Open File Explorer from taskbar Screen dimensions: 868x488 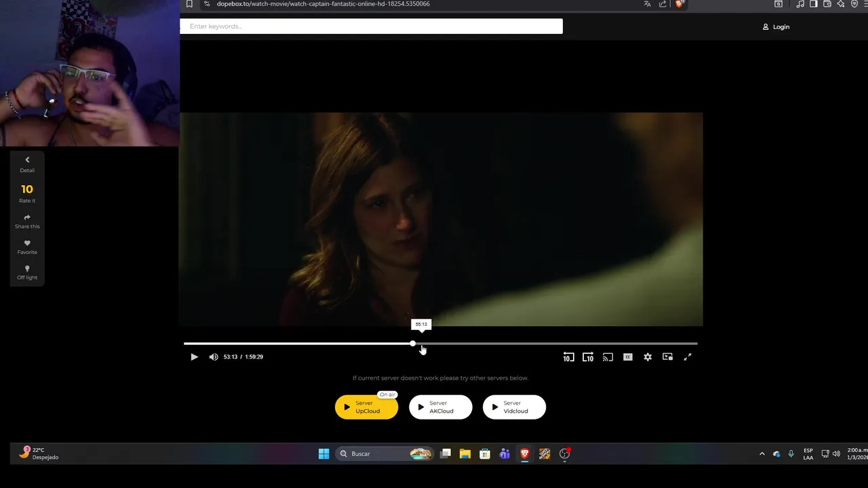465,454
